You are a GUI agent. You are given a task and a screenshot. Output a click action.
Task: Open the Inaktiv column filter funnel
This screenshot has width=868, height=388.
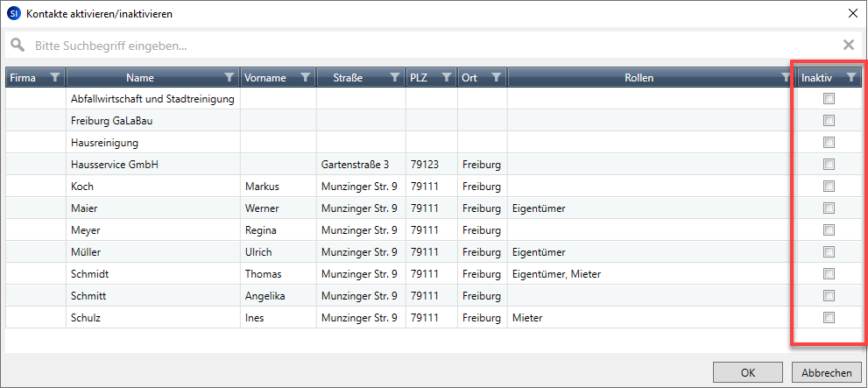pos(850,77)
